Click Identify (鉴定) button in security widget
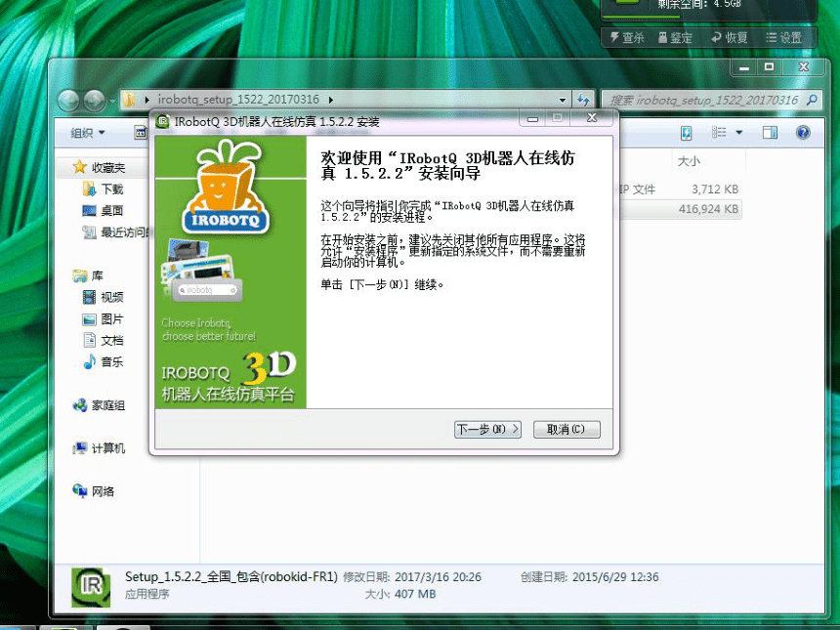Image resolution: width=840 pixels, height=630 pixels. tap(675, 37)
